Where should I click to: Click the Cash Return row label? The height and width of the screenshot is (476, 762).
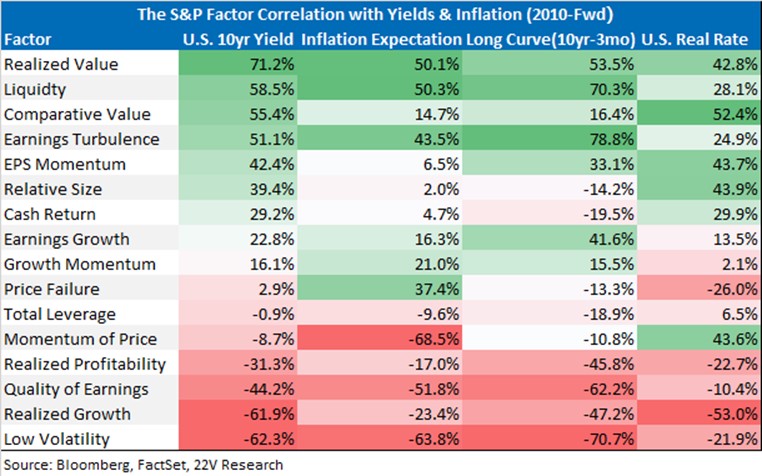click(x=50, y=214)
